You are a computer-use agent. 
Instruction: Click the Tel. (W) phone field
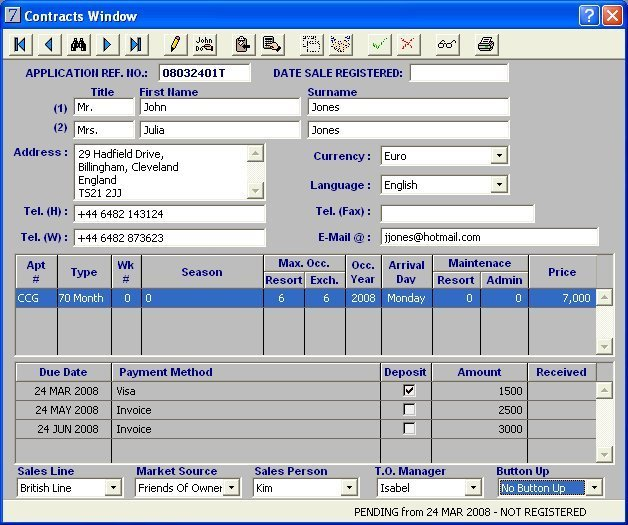170,238
